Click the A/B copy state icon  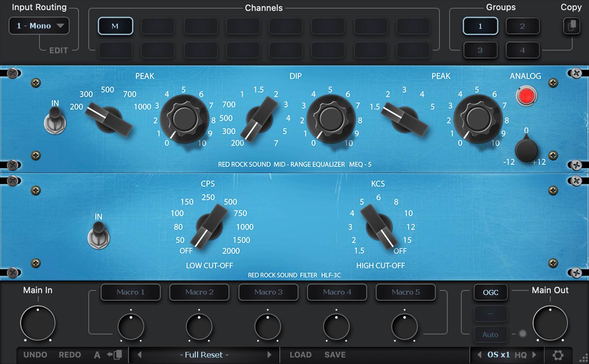tap(114, 355)
